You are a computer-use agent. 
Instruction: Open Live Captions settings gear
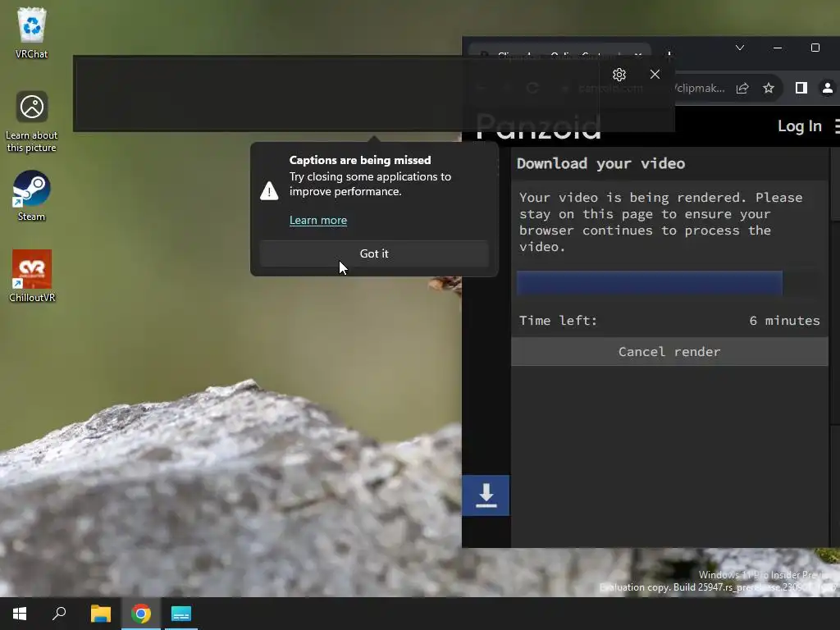click(x=619, y=75)
